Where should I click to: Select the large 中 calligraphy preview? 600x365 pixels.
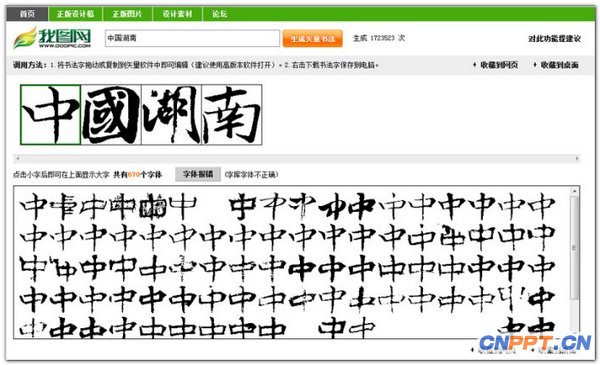51,115
